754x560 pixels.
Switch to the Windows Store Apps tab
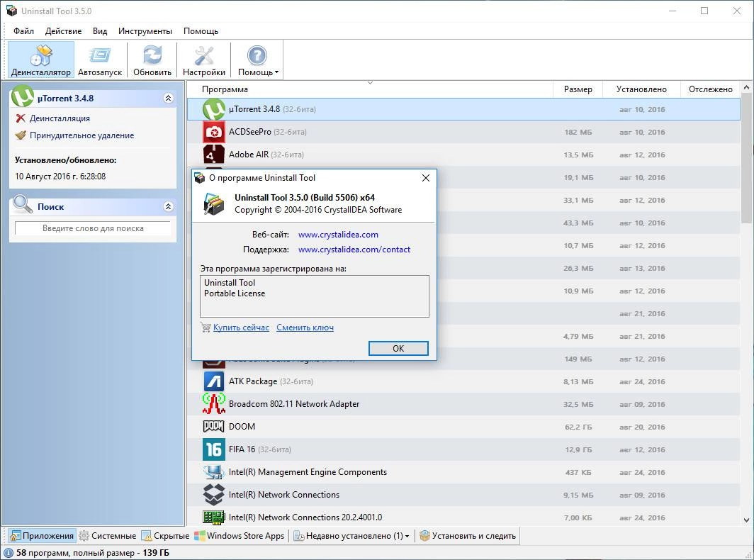coord(240,535)
